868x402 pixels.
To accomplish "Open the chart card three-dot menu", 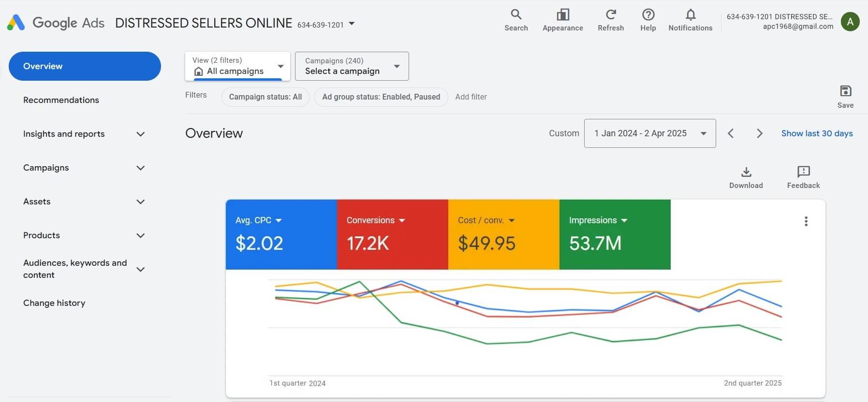I will 806,221.
